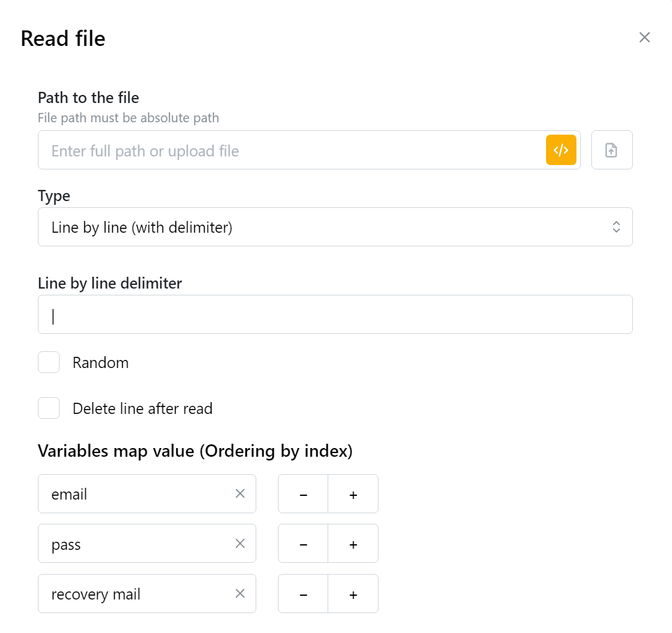The image size is (672, 633).
Task: Check Delete line after read option
Action: tap(49, 408)
